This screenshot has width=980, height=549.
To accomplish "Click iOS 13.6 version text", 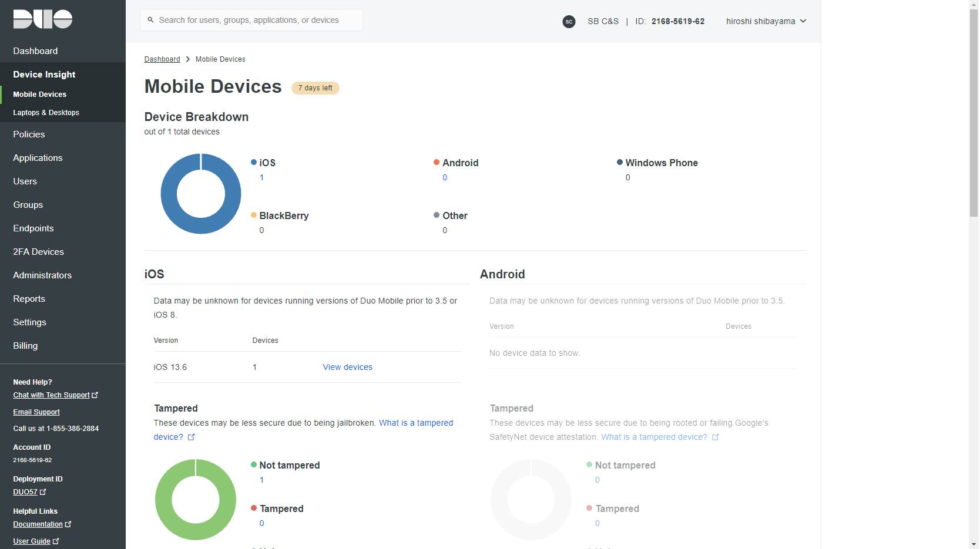I will coord(170,367).
